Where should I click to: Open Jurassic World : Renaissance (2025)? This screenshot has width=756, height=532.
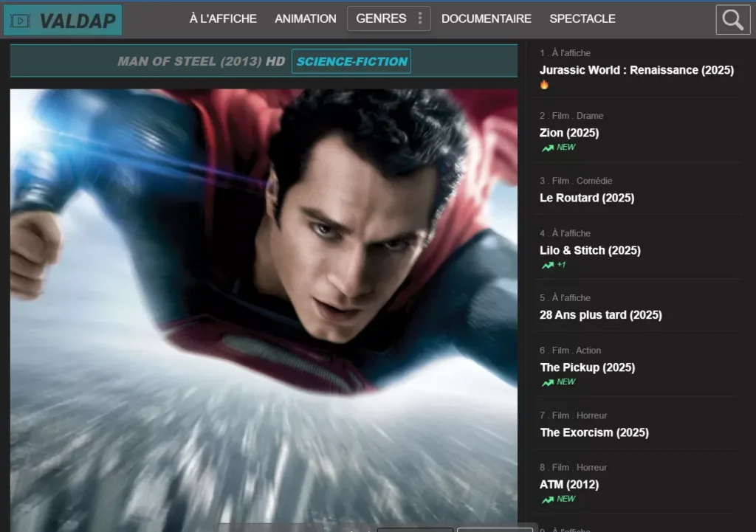pos(636,70)
